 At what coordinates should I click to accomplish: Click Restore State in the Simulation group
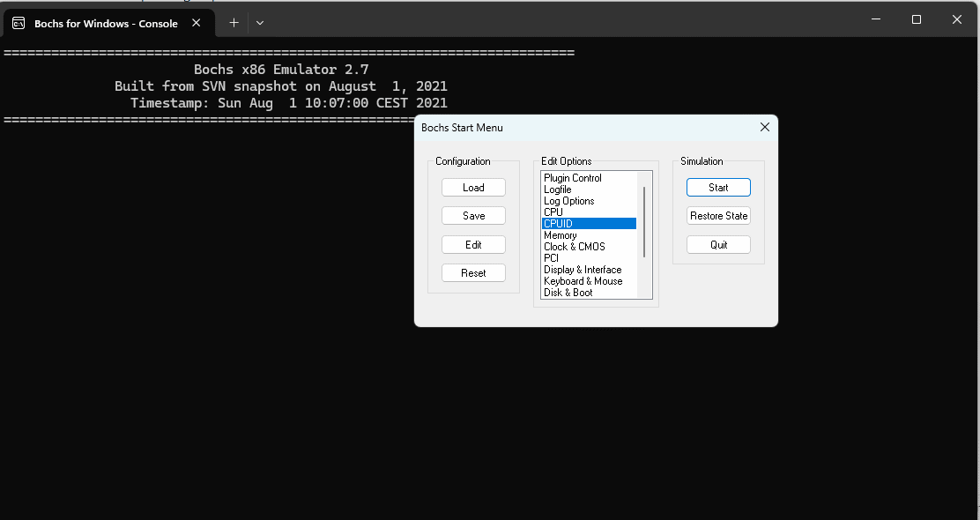coord(718,215)
